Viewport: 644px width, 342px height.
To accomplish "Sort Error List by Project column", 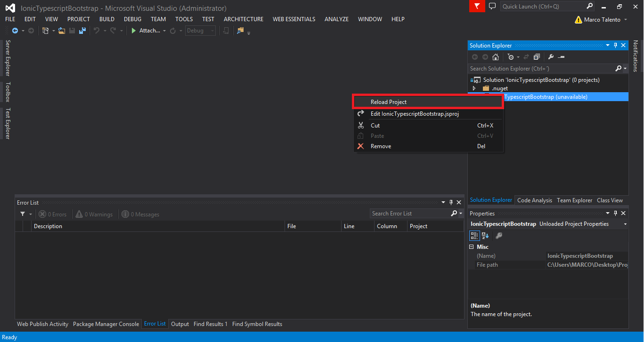I will [x=435, y=226].
